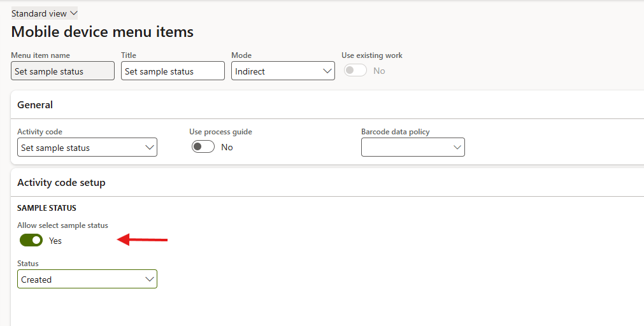The image size is (644, 326).
Task: Open the Activity code chevron arrow
Action: (x=150, y=148)
